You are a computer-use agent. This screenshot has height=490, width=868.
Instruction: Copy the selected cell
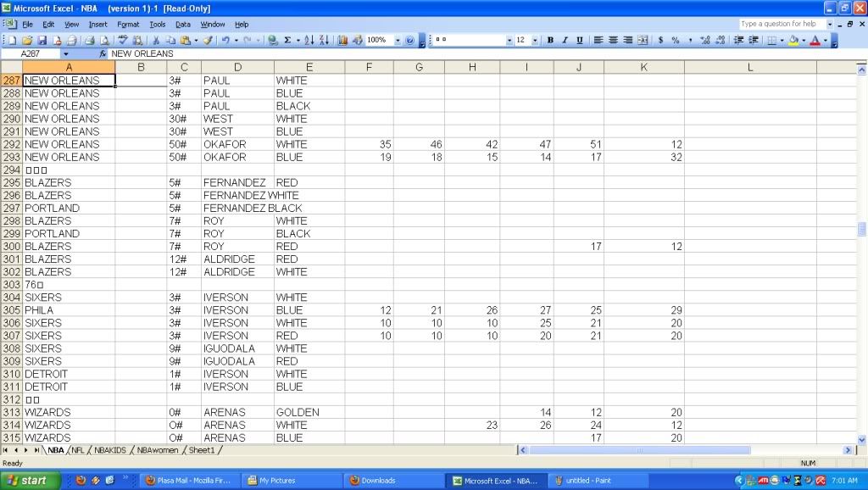170,41
